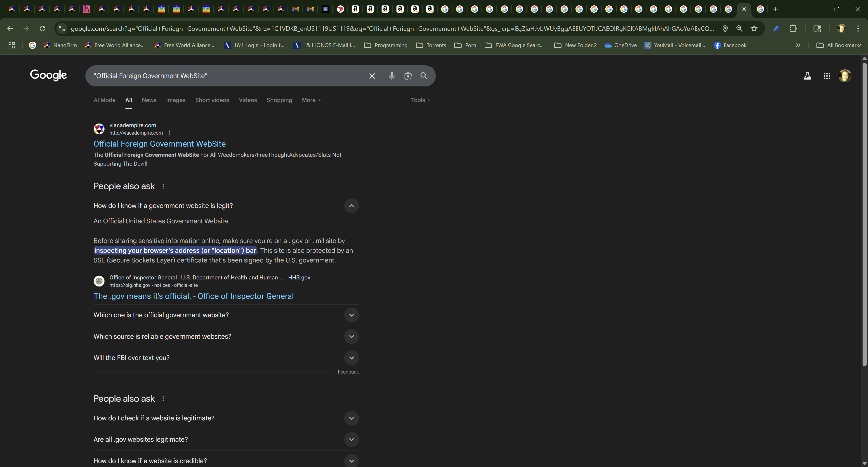
Task: Open the .gov means it's official link
Action: [193, 296]
